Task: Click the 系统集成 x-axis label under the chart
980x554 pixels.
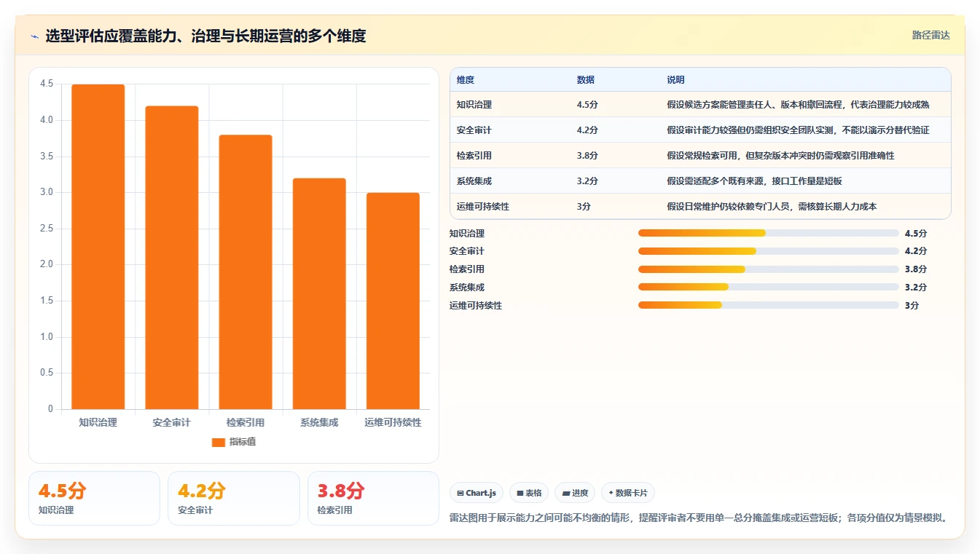Action: pyautogui.click(x=319, y=422)
